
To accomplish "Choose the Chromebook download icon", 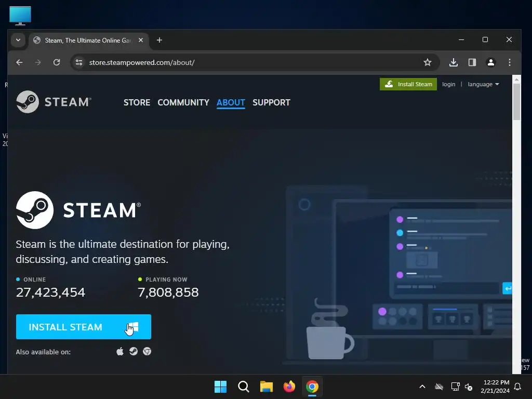I will [x=147, y=352].
